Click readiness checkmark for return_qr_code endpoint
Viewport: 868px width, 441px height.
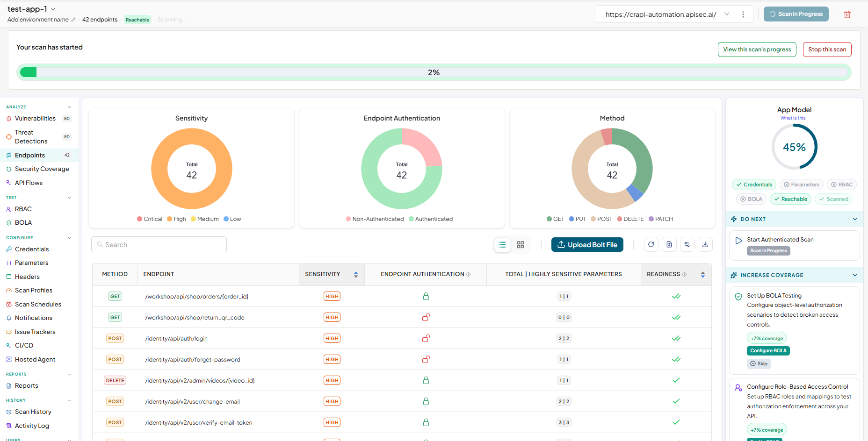(x=676, y=317)
